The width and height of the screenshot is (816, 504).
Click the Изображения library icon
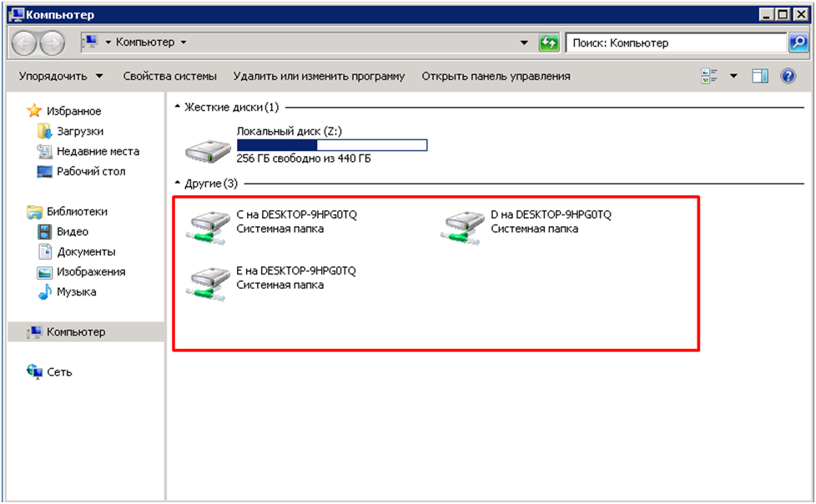pyautogui.click(x=45, y=272)
